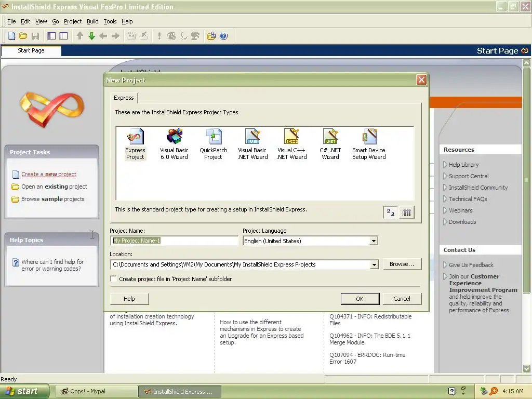The height and width of the screenshot is (399, 532).
Task: Click the Browse... button
Action: tap(402, 264)
